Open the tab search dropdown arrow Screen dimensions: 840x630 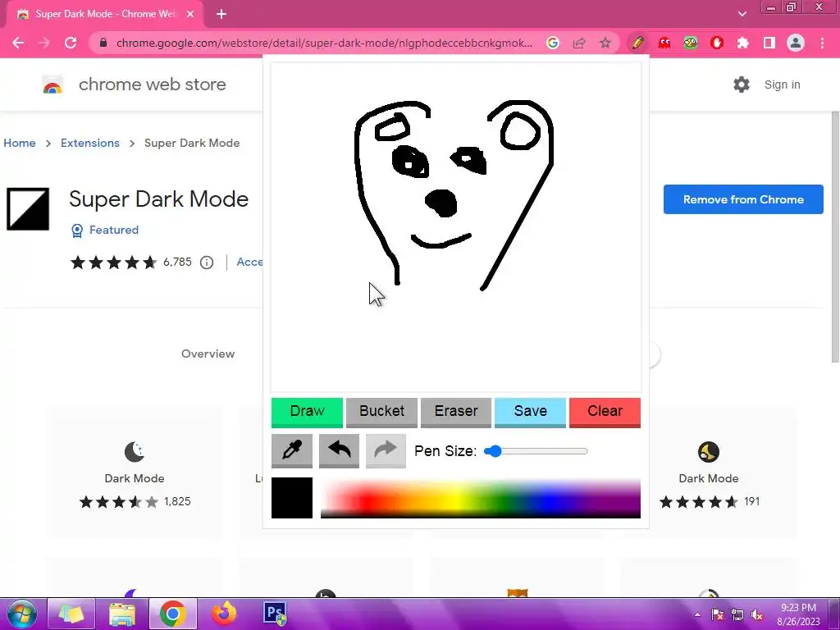point(742,14)
